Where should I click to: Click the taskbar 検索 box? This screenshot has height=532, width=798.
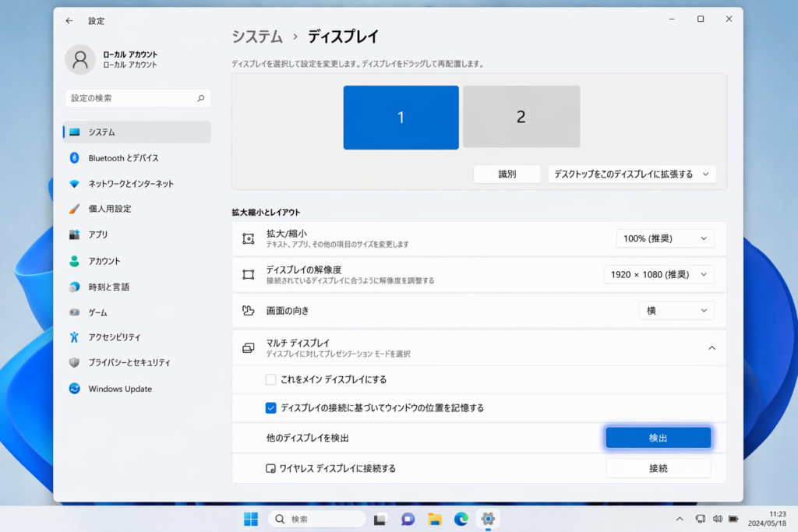tap(317, 519)
